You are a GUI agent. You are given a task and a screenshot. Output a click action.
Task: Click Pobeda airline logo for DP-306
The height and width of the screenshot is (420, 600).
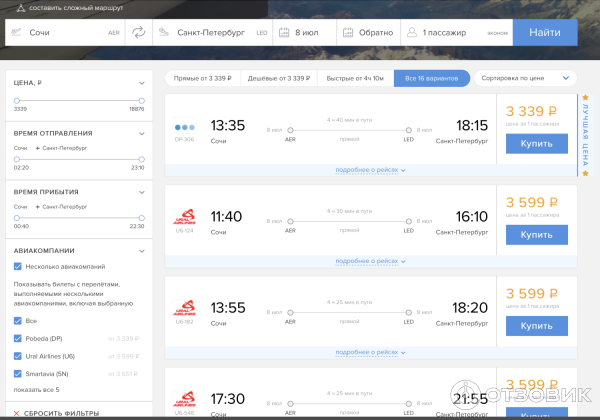click(184, 127)
